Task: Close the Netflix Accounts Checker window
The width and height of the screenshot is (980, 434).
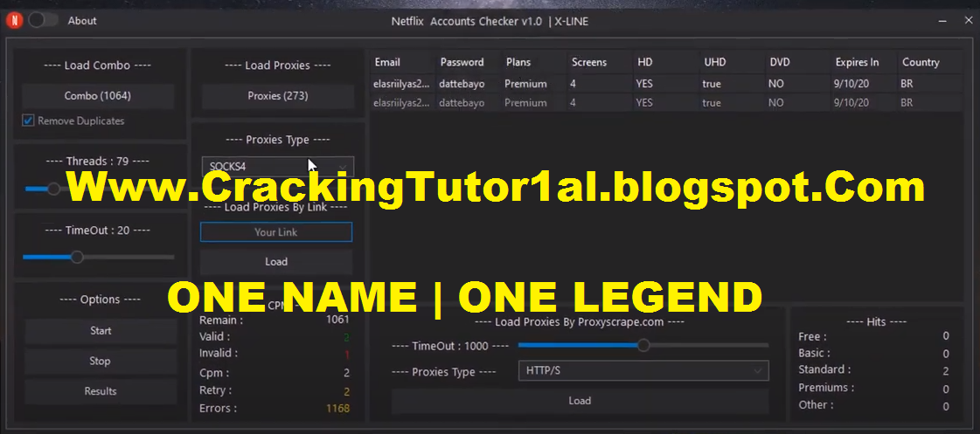Action: pos(968,21)
